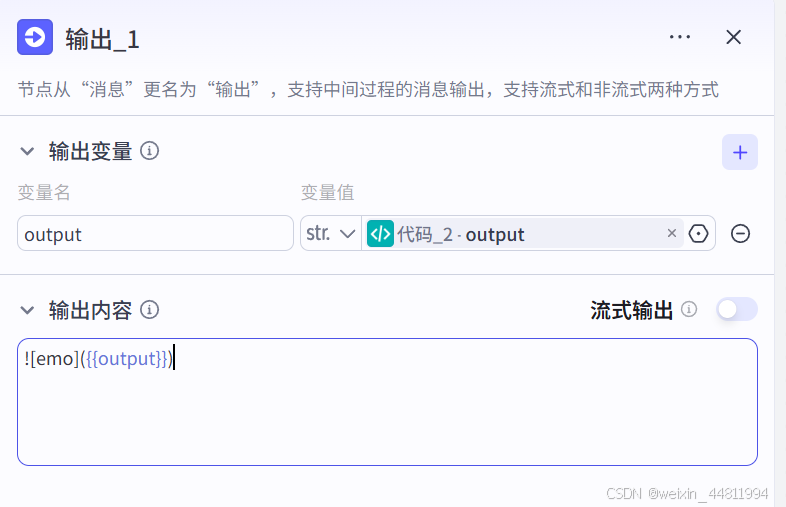This screenshot has width=786, height=507.
Task: Add a new output variable
Action: tap(739, 152)
